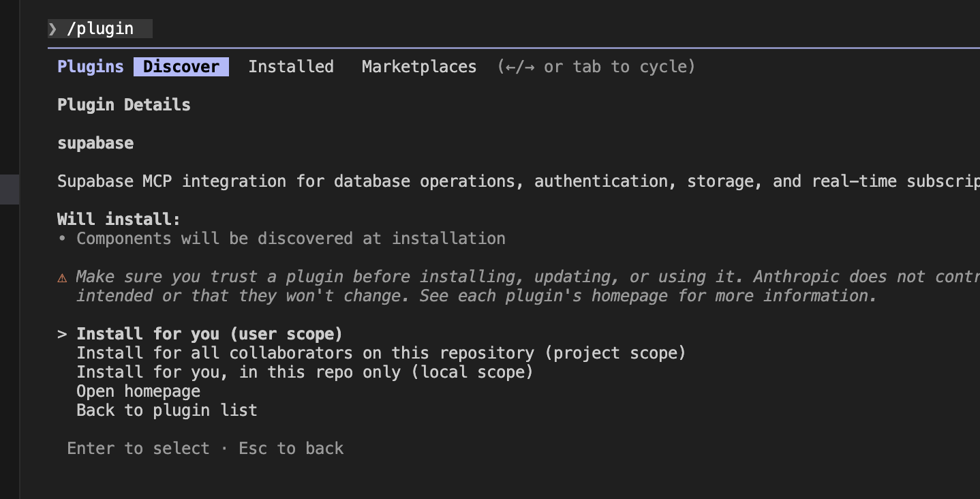Viewport: 980px width, 499px height.
Task: Click the prompt chevron before /plugin
Action: click(x=52, y=29)
